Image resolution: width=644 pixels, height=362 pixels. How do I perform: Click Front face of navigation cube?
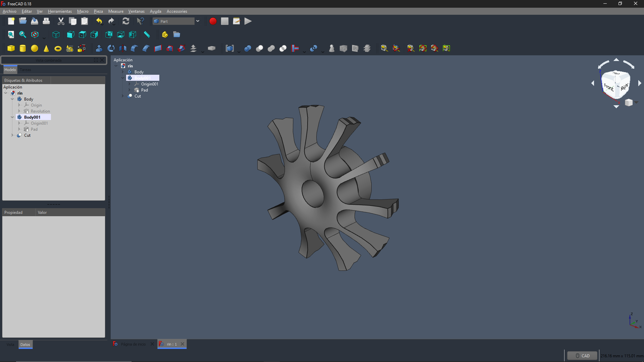coord(608,87)
